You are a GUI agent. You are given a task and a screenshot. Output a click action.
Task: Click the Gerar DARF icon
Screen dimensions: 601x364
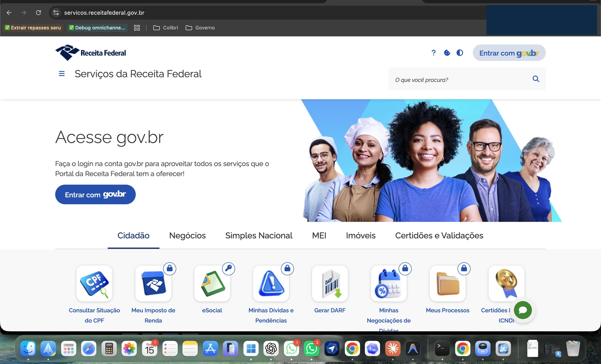pyautogui.click(x=329, y=284)
